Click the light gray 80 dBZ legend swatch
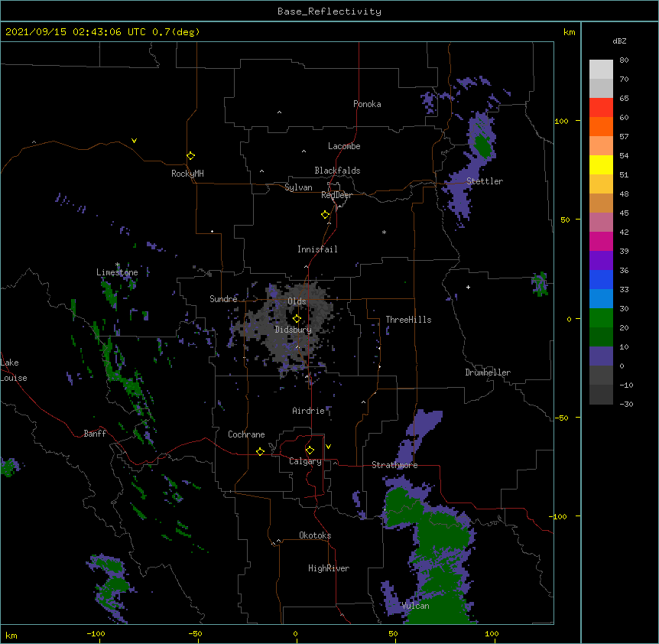This screenshot has height=644, width=659. 601,69
